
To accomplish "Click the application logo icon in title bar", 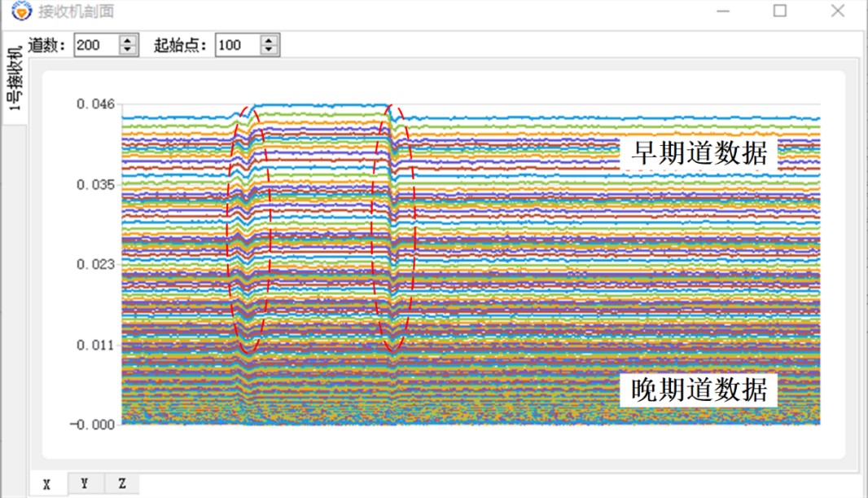I will pos(22,10).
